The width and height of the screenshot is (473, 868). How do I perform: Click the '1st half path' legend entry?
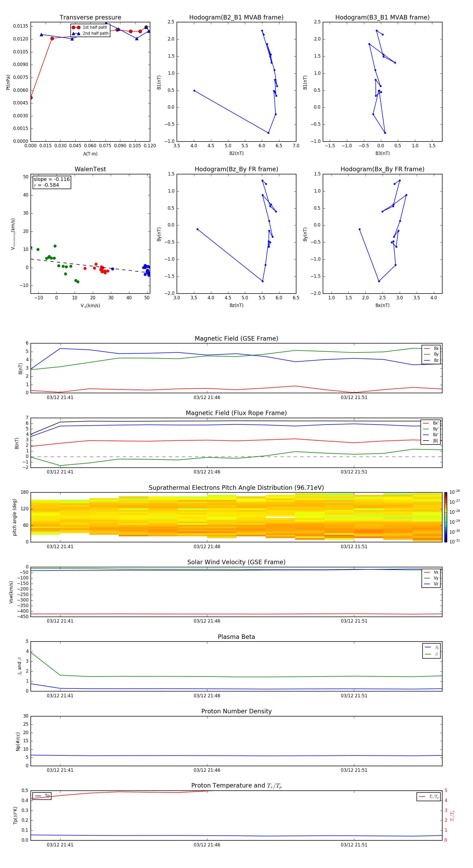[90, 27]
